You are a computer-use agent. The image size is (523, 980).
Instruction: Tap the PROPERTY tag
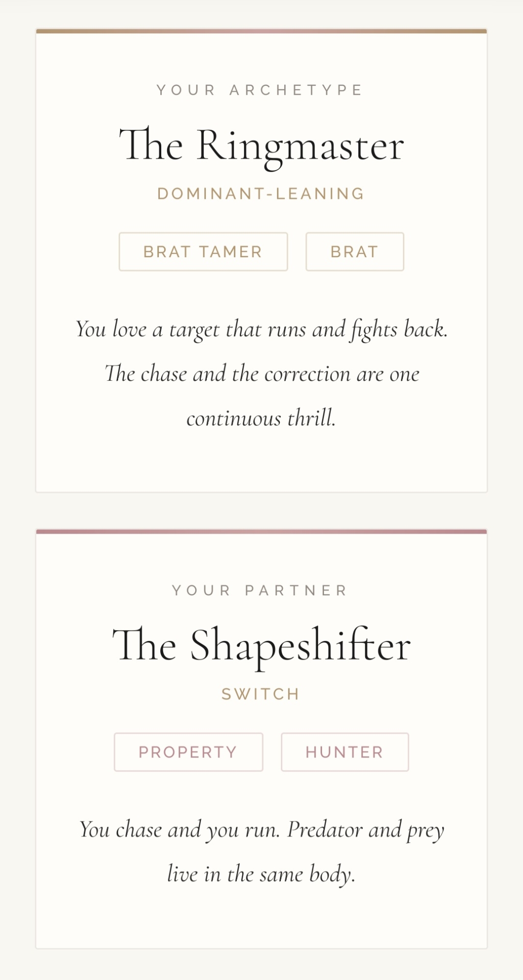click(188, 752)
